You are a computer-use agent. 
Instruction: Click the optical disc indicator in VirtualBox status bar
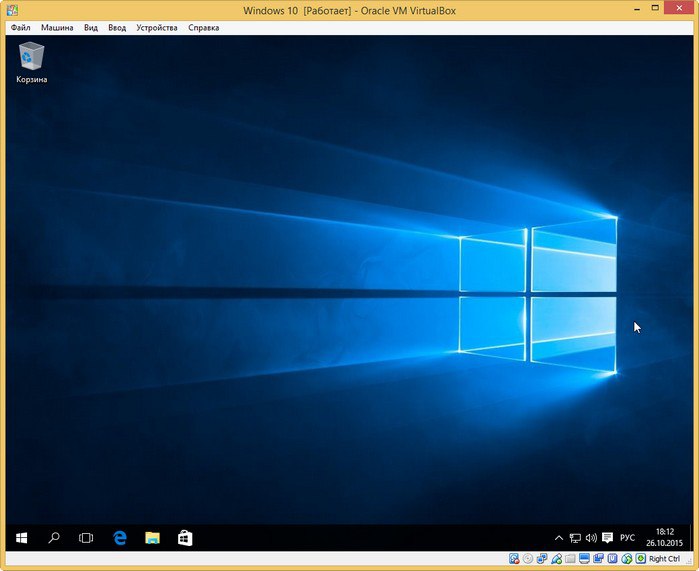pos(528,559)
